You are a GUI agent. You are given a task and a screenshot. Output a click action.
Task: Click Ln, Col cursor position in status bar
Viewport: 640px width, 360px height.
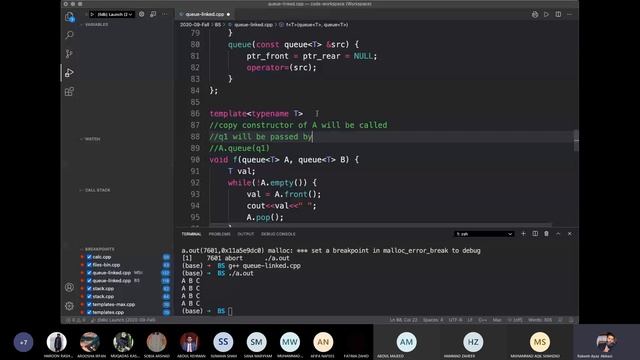(403, 320)
